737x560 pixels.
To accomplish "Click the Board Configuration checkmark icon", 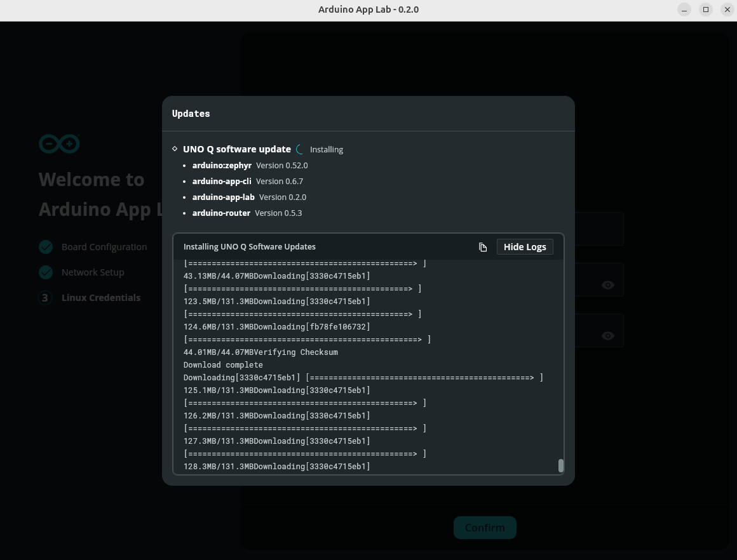I will point(46,247).
